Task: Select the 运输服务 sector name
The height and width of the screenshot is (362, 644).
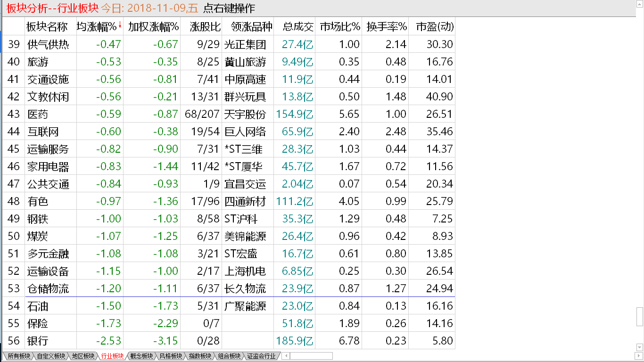Action: click(48, 149)
